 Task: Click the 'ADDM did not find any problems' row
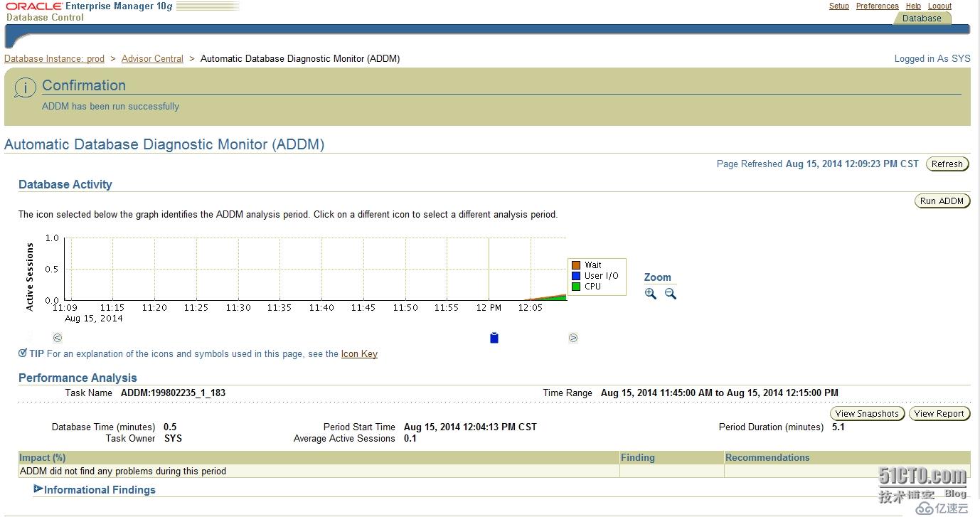coord(494,471)
